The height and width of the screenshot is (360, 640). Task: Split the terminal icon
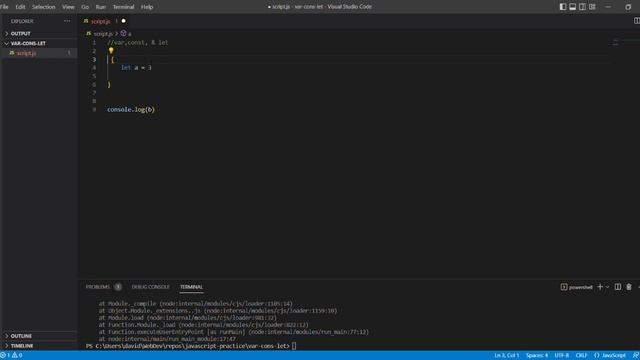coord(618,287)
